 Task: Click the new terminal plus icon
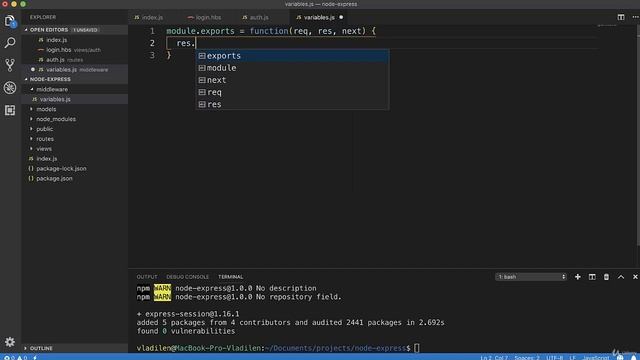pos(578,277)
